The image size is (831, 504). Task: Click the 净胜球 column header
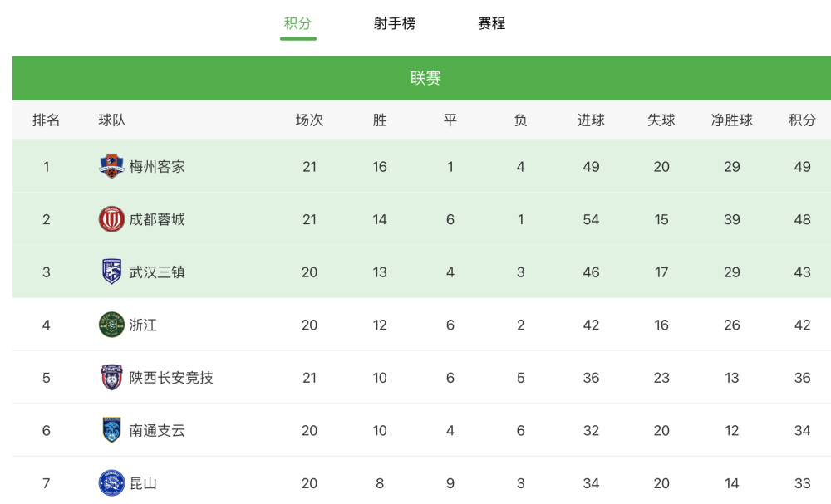pos(732,120)
